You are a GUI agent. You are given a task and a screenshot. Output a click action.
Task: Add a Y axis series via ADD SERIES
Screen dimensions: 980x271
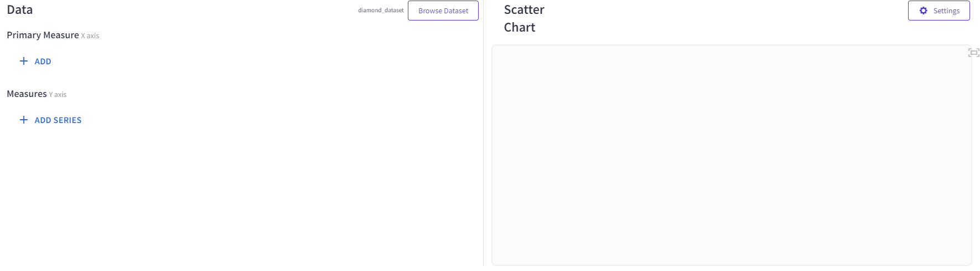click(58, 120)
